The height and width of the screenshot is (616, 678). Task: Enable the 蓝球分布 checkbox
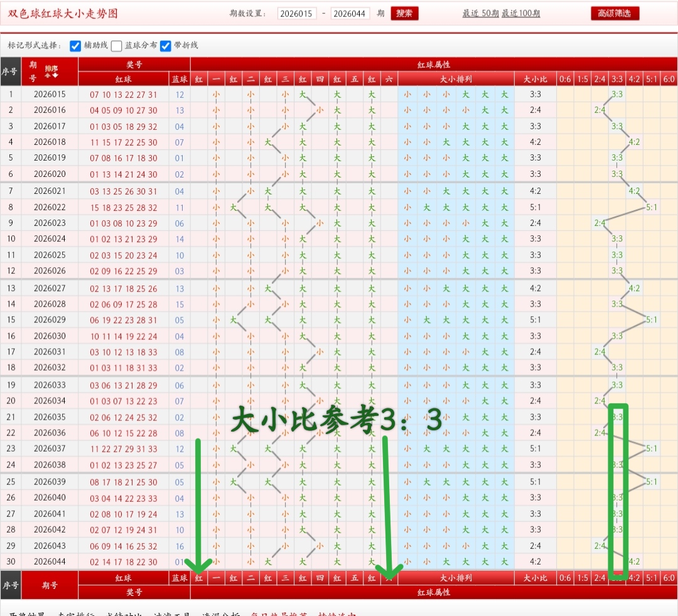click(116, 45)
